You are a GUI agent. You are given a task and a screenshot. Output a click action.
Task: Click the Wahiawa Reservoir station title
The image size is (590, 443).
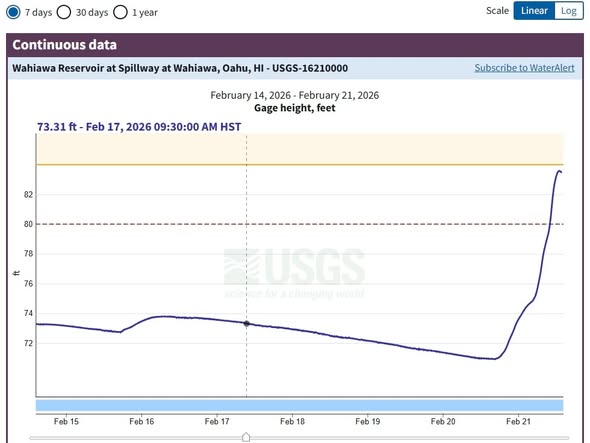pyautogui.click(x=180, y=68)
